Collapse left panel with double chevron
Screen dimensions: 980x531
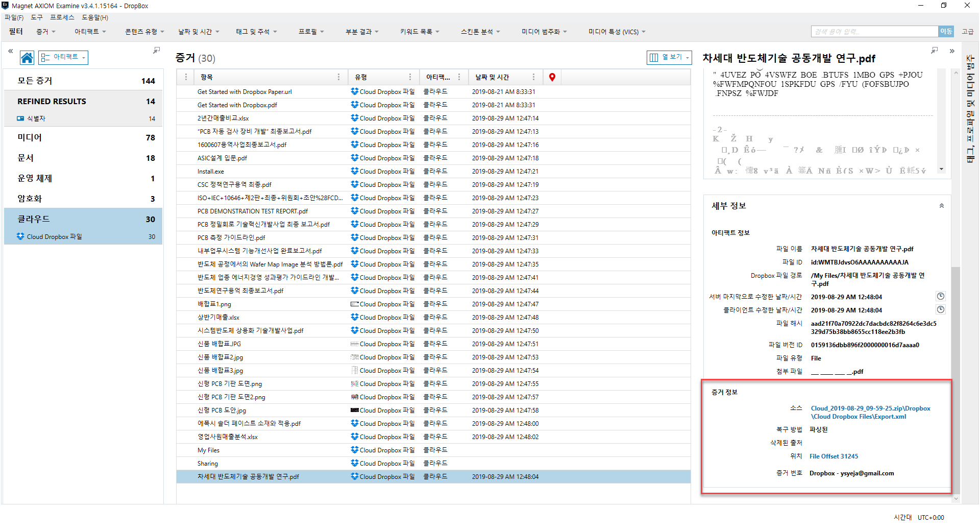pyautogui.click(x=10, y=51)
